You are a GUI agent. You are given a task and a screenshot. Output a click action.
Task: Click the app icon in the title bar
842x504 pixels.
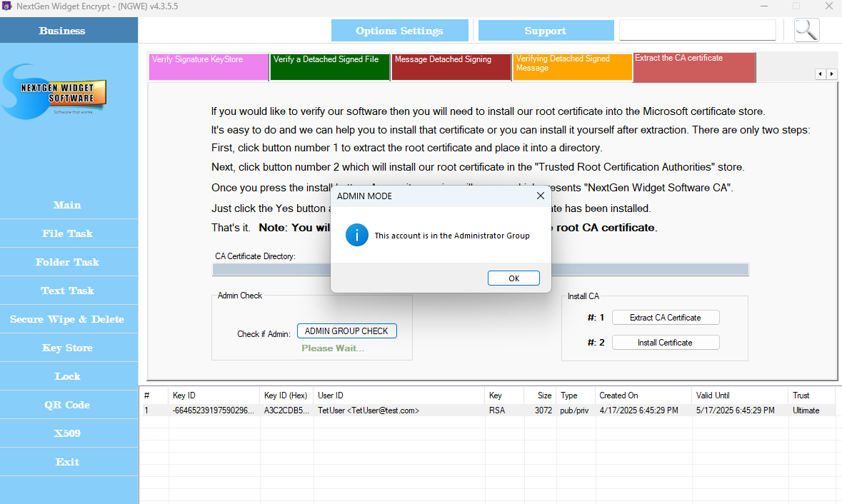tap(7, 6)
